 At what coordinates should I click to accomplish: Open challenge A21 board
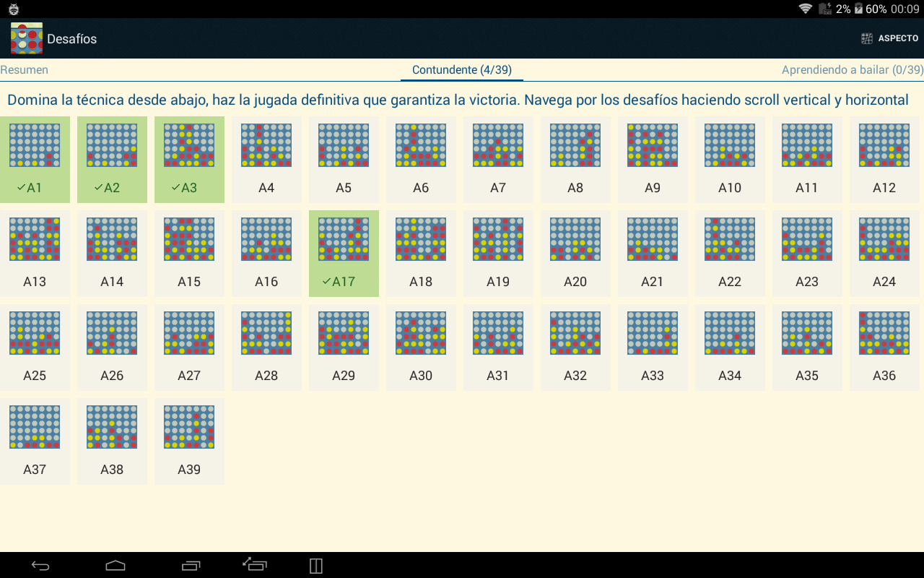coord(653,254)
